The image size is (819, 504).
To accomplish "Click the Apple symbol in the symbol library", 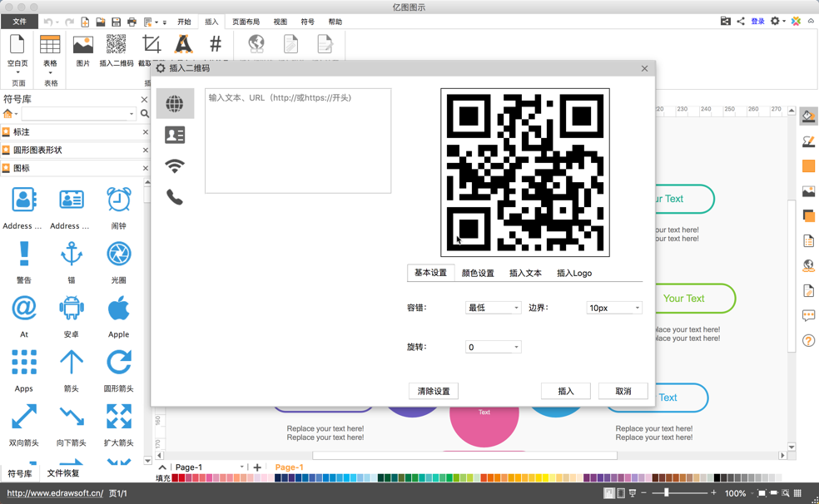I will (x=118, y=308).
